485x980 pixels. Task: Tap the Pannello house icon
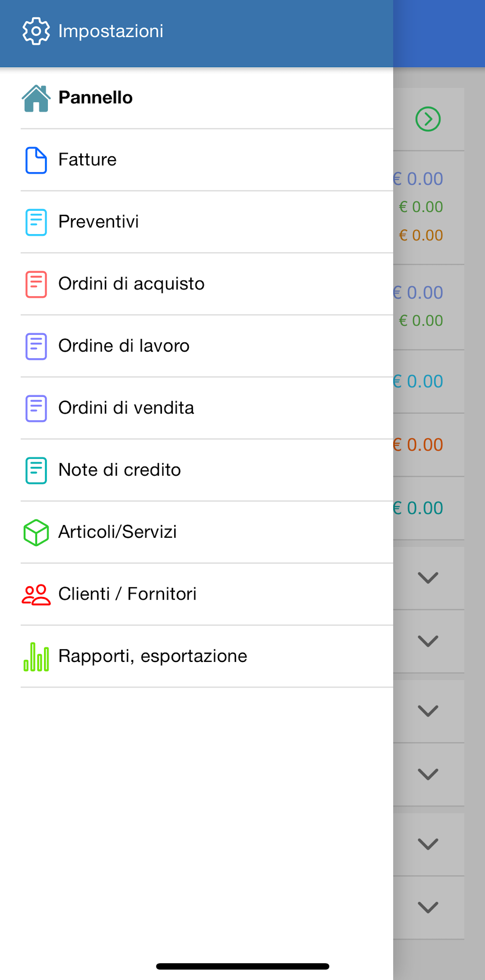36,98
